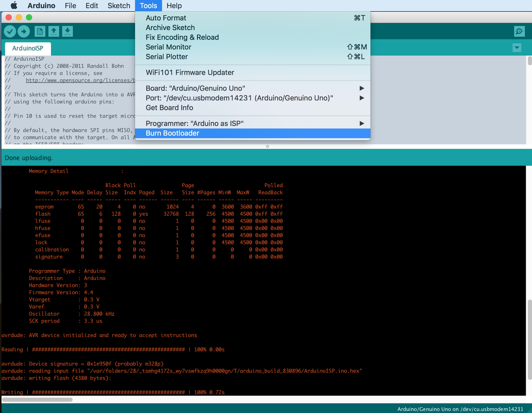The image size is (532, 413).
Task: Click 'Oscillator : 28.800 kHz' line
Action: tap(72, 314)
